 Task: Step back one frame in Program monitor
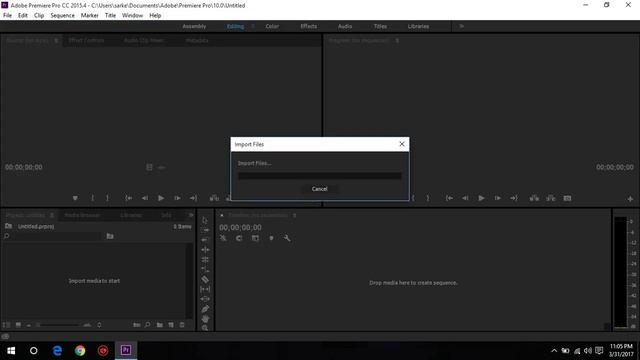[x=465, y=198]
